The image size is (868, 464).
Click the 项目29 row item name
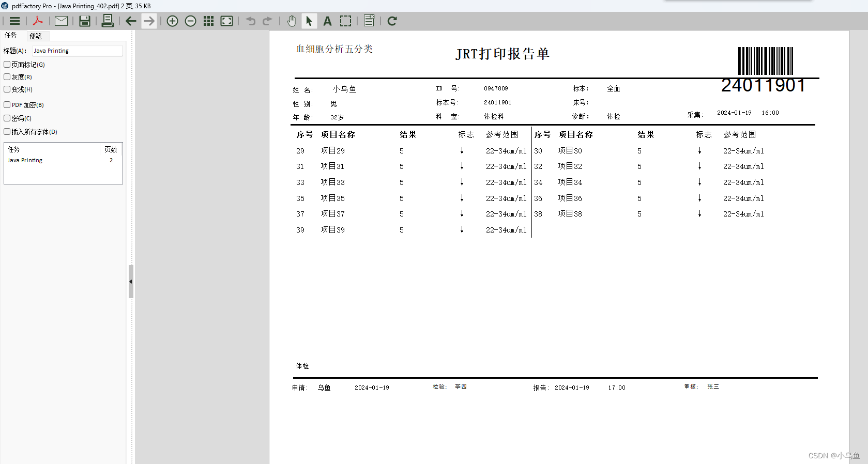tap(332, 151)
